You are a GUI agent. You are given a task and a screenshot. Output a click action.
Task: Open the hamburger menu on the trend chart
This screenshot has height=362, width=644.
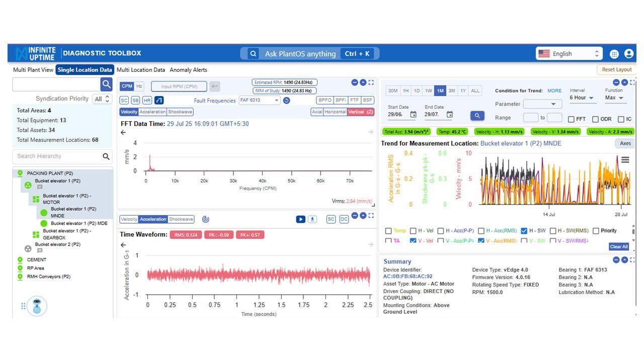(624, 159)
